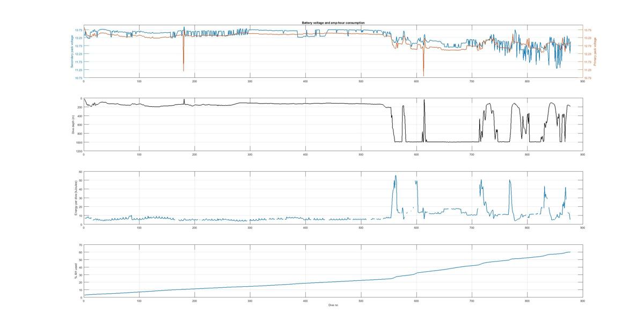Click the 11.23 tick on the Primary pack voltage axis
This screenshot has height=334, width=644.
(x=588, y=70)
